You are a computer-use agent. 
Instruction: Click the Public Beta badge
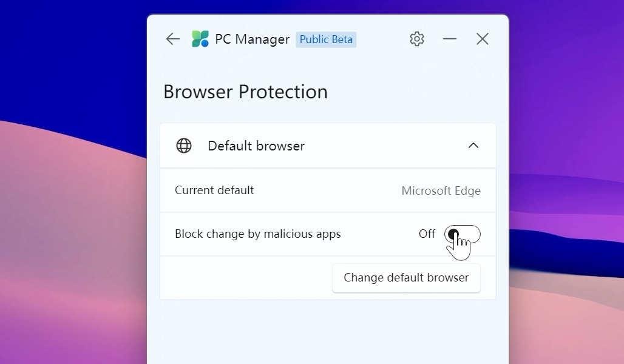[x=326, y=39]
